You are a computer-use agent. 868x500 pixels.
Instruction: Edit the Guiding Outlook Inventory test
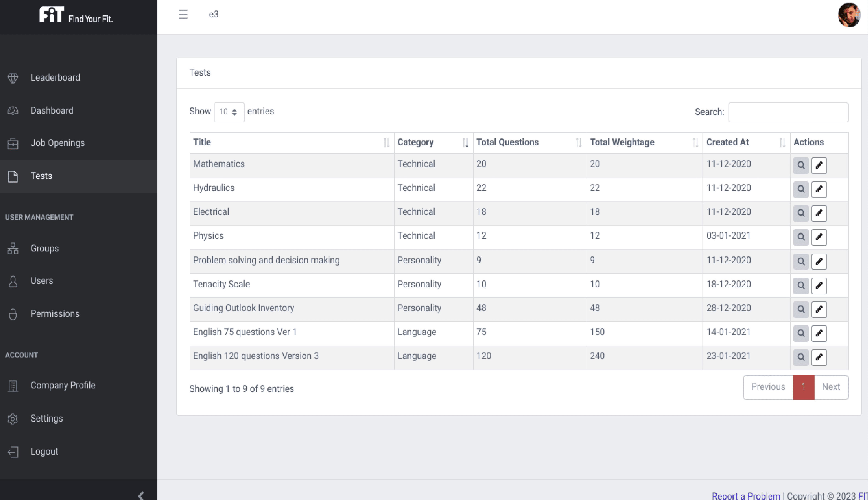click(819, 310)
